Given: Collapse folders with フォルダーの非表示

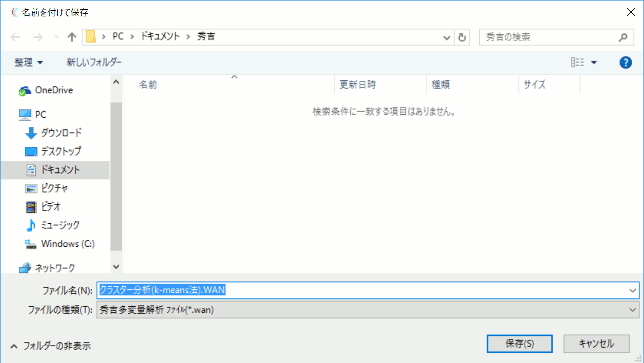Looking at the screenshot, I should [51, 346].
